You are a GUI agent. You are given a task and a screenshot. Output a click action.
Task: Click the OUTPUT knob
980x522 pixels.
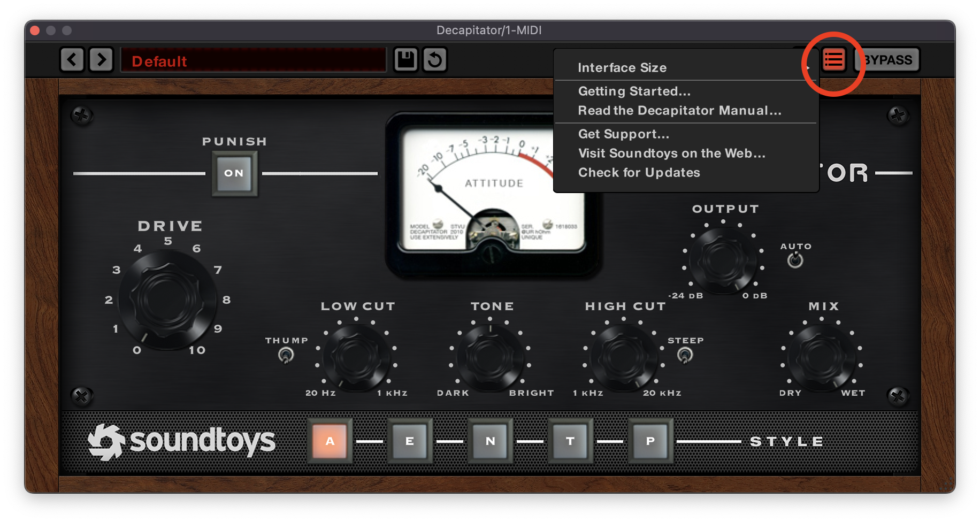point(723,260)
